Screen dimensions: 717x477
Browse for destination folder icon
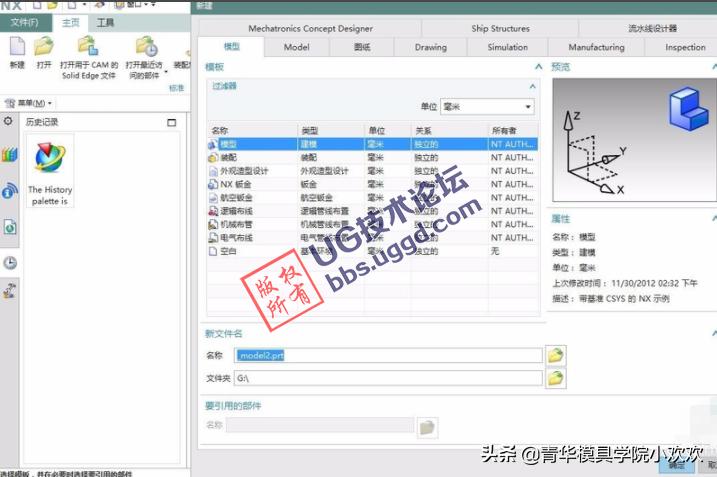tap(555, 378)
